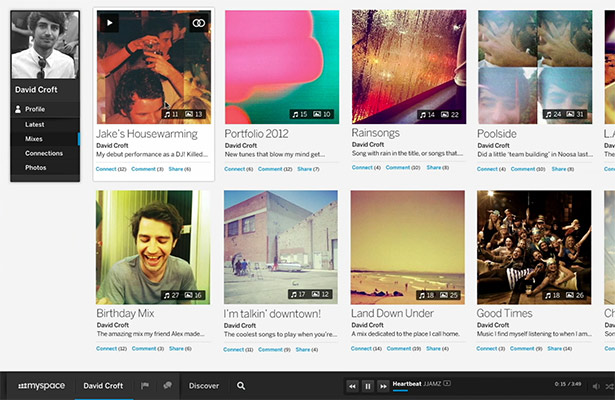615x400 pixels.
Task: Open the Portfolio 2012 cover image
Action: coord(282,67)
